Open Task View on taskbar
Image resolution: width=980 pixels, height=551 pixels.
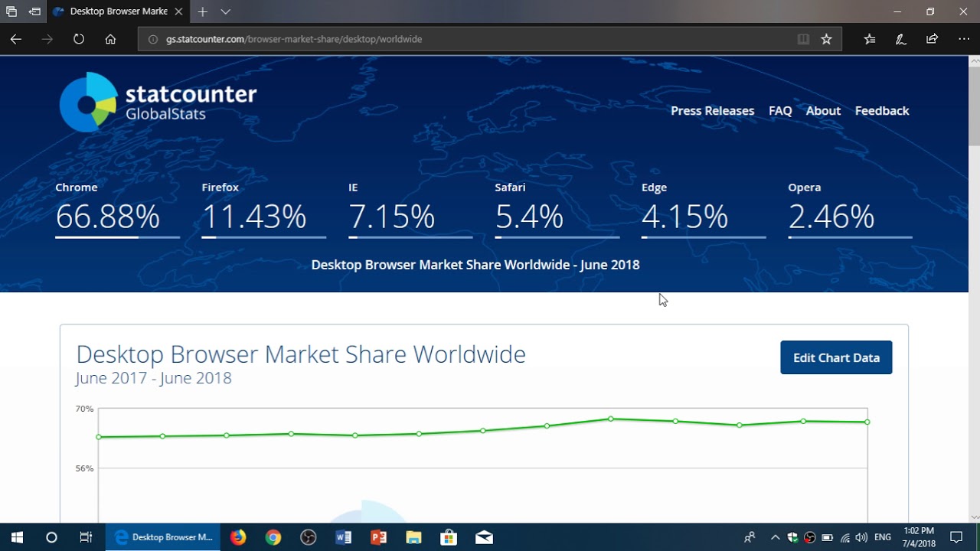86,537
